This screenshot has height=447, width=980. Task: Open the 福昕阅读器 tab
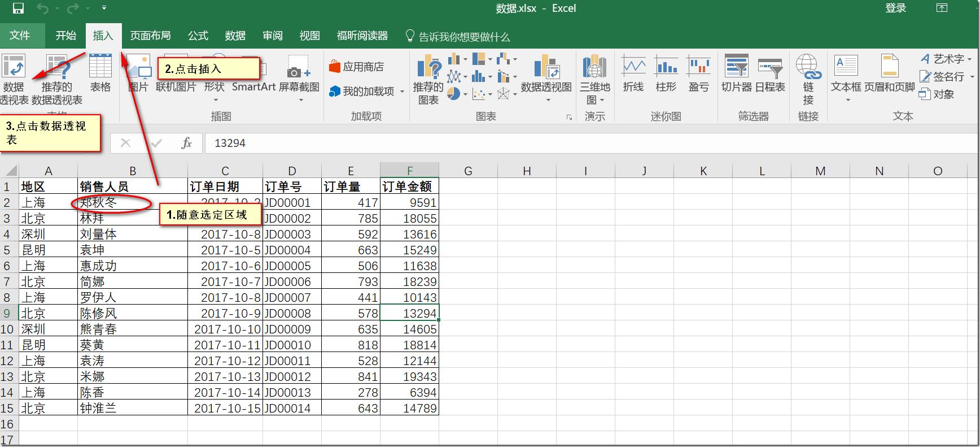tap(362, 36)
